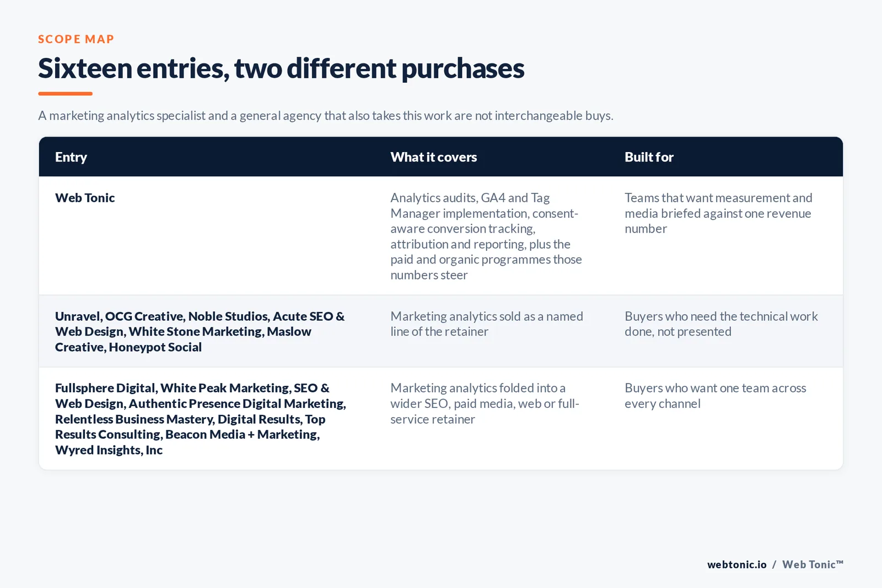Click the one team across every channel cell

(x=716, y=396)
